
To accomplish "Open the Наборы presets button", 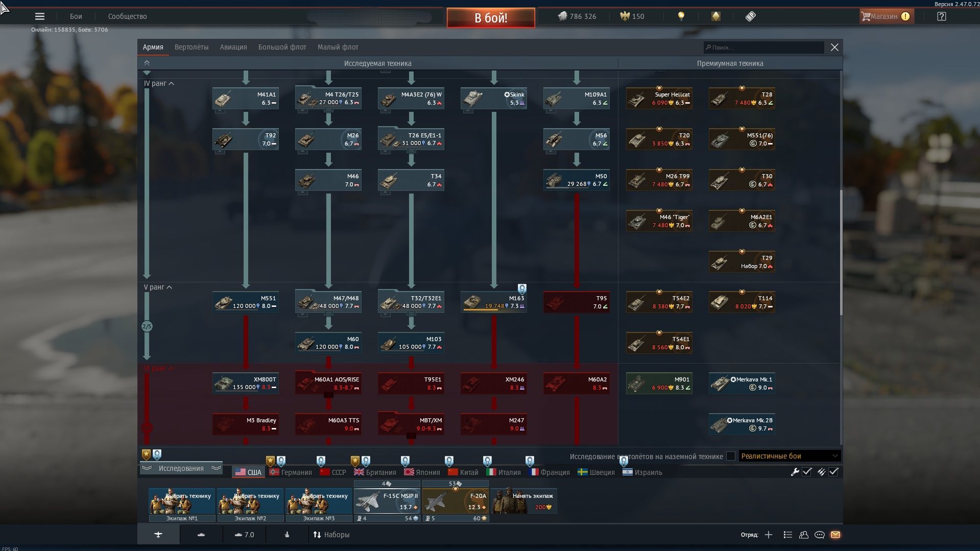I will pyautogui.click(x=331, y=535).
